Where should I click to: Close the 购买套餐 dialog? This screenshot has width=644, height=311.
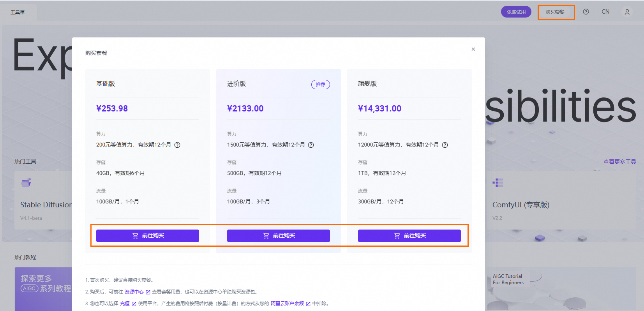point(473,49)
